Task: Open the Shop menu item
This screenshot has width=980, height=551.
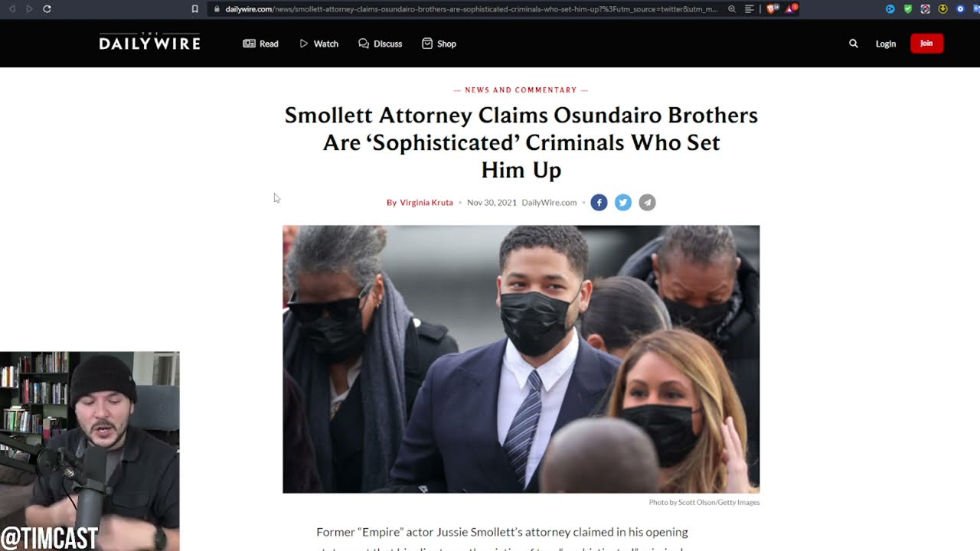Action: [x=439, y=44]
